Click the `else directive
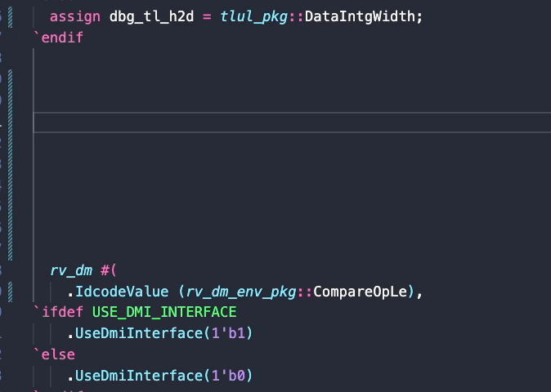 point(54,355)
